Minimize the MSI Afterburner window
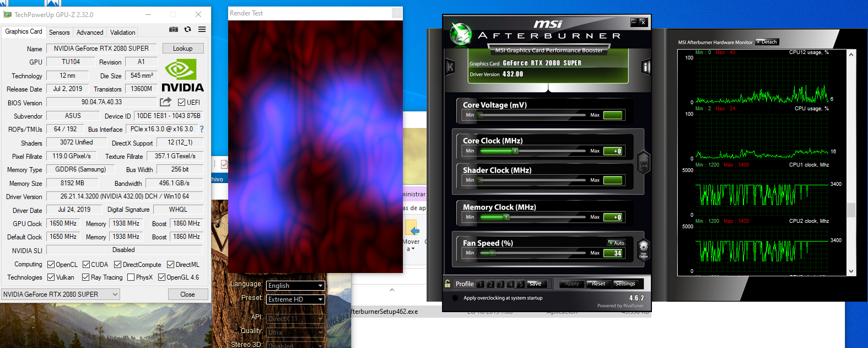 [634, 22]
